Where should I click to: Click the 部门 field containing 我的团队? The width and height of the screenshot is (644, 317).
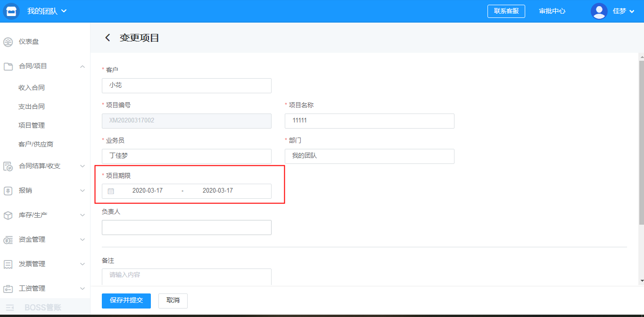370,156
